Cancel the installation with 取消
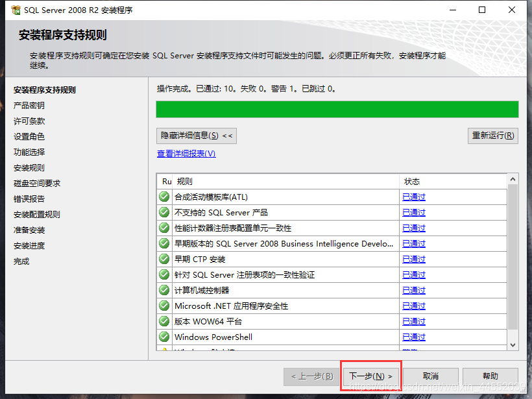Viewport: 532px width, 399px height. click(431, 376)
